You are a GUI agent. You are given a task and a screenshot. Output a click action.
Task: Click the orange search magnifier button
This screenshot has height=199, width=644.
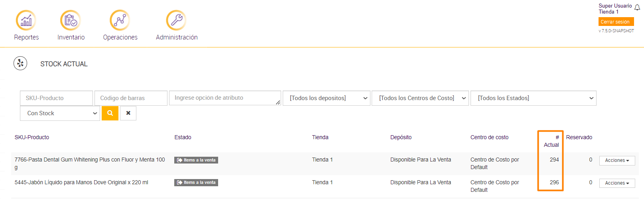coord(110,113)
